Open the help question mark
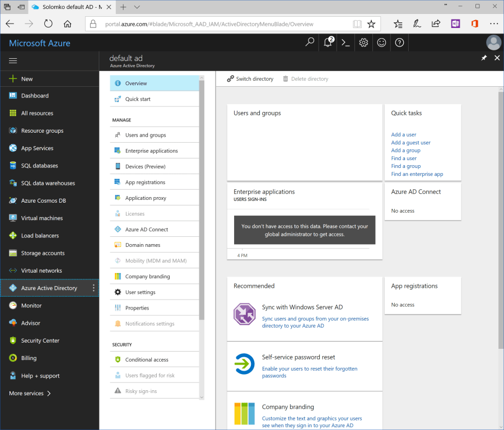 pos(399,43)
